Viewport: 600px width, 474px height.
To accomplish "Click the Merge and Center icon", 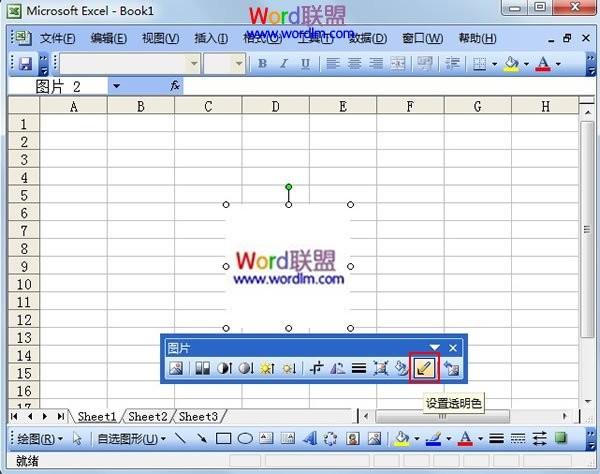I will pos(398,64).
